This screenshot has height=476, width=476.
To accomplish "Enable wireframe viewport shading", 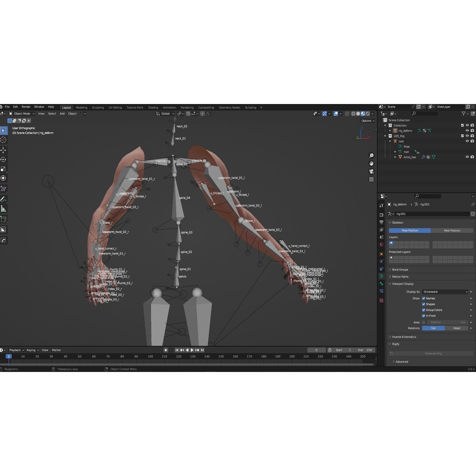I will (353, 114).
